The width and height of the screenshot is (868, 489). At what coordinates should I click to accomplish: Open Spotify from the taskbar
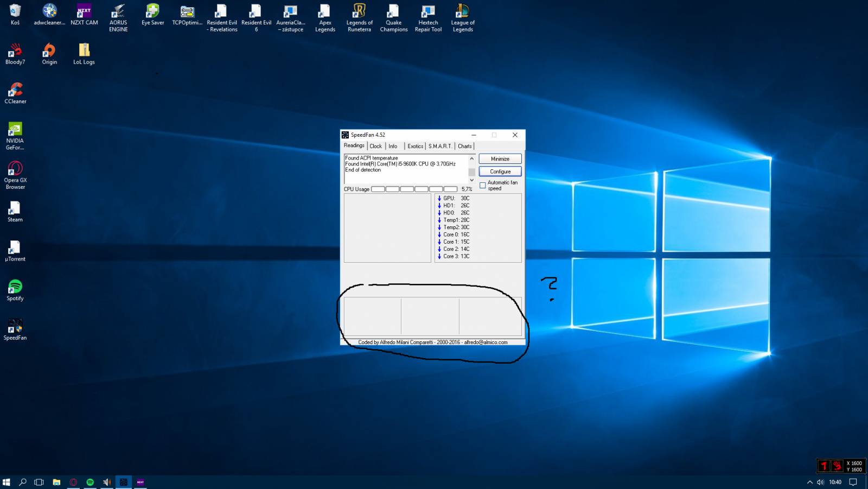pyautogui.click(x=90, y=482)
